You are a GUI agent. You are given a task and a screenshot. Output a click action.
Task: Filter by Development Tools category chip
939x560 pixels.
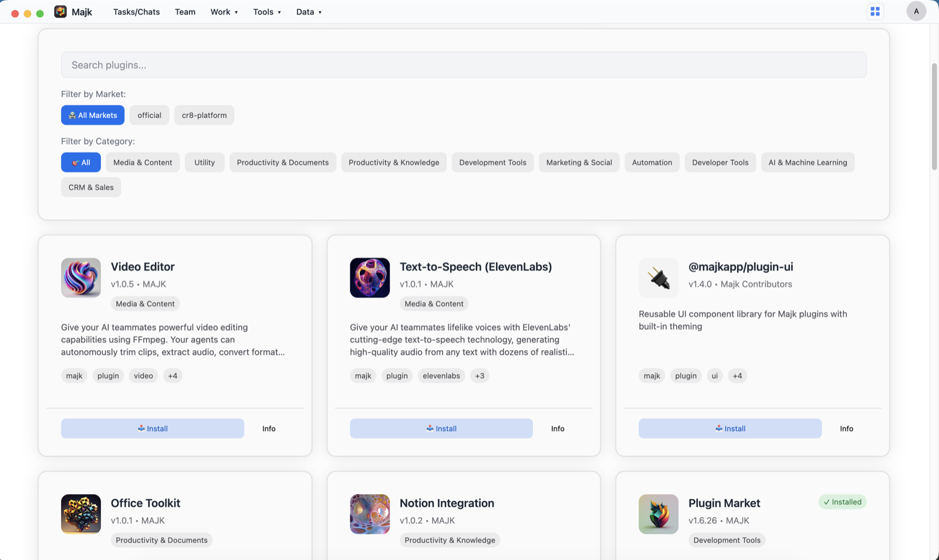[493, 162]
